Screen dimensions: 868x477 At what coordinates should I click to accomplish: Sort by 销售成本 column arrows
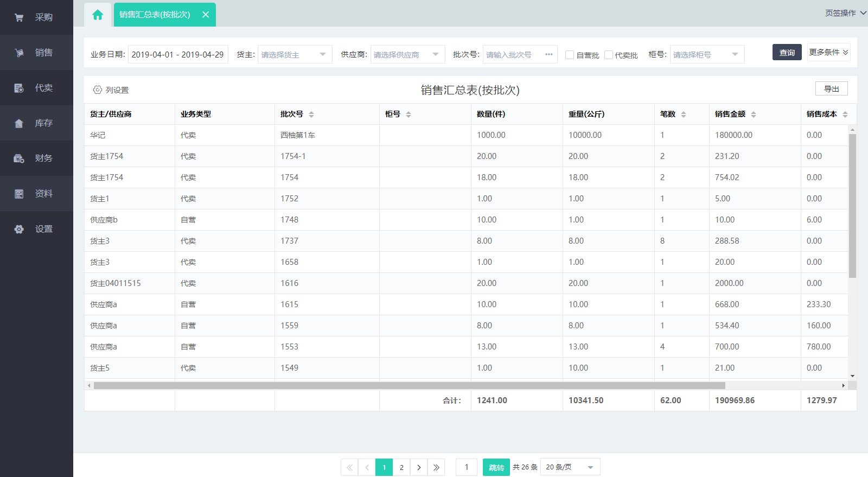click(845, 115)
